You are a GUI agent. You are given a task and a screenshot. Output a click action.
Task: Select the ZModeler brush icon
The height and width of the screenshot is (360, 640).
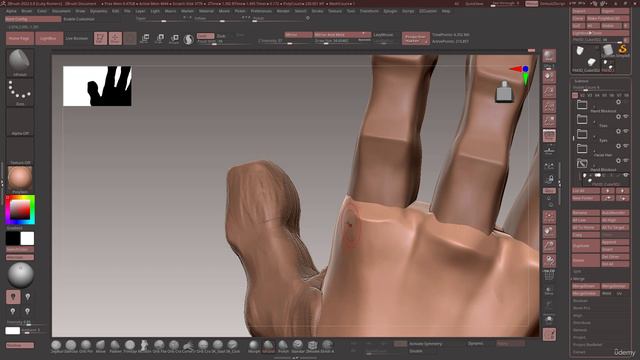click(x=312, y=346)
